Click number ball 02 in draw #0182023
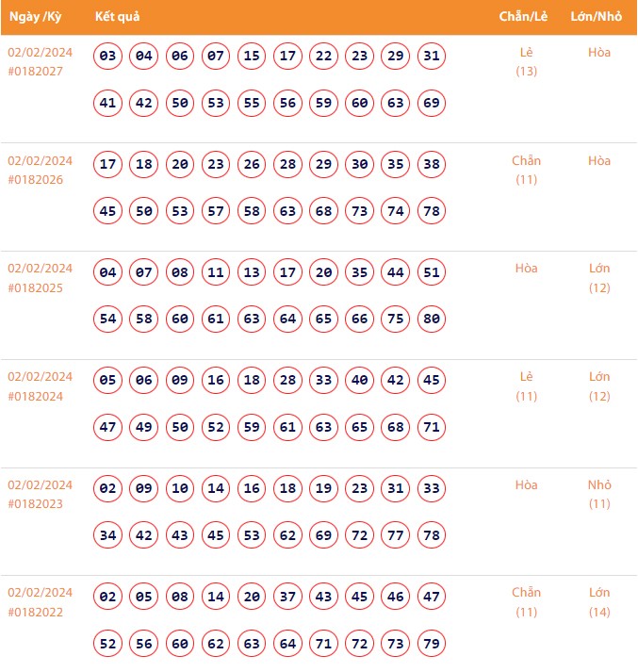 pyautogui.click(x=108, y=489)
